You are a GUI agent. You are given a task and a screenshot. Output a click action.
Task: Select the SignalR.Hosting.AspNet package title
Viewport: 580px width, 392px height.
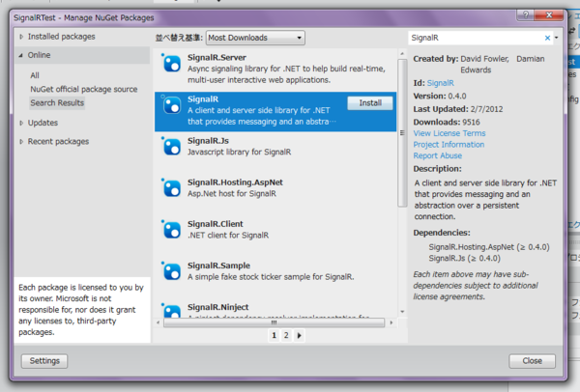point(235,182)
